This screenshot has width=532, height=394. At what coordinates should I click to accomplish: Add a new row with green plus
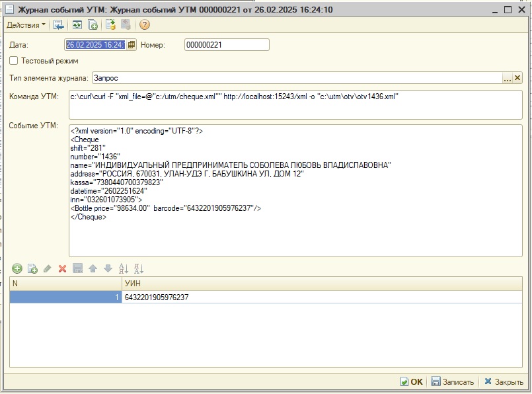pos(17,269)
